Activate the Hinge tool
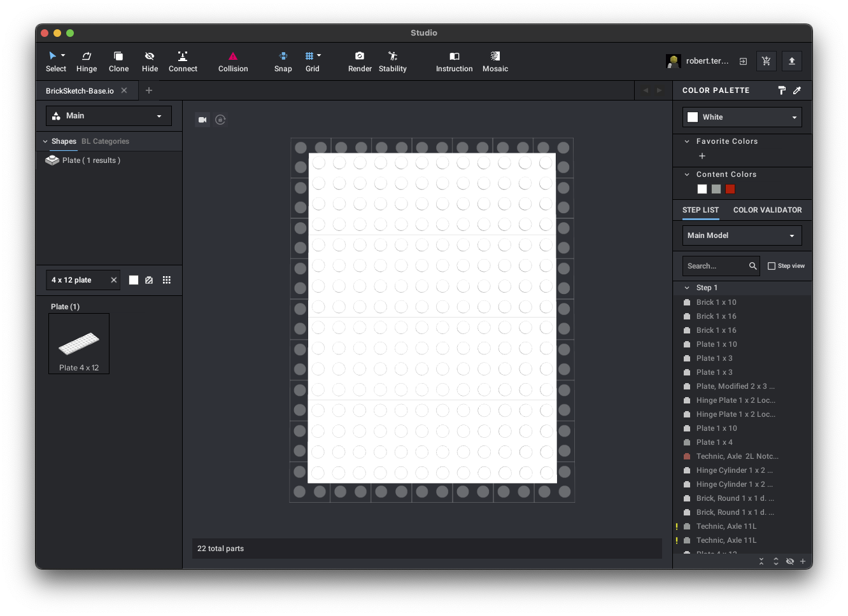Image resolution: width=848 pixels, height=616 pixels. (x=87, y=62)
